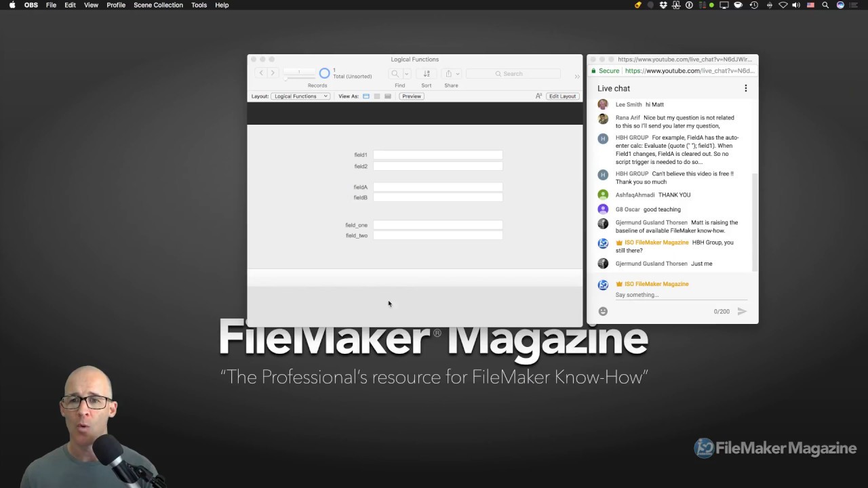The height and width of the screenshot is (488, 868).
Task: Click the emoji picker in chat
Action: pos(603,311)
